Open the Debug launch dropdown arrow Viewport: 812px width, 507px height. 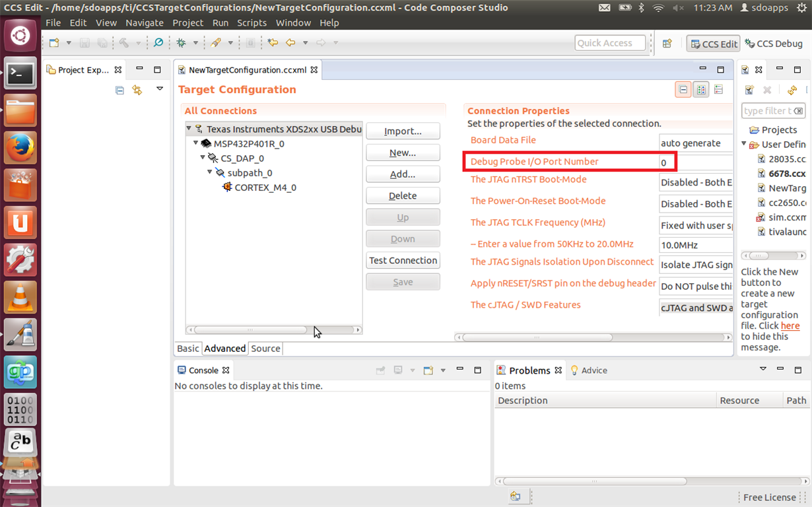coord(195,43)
